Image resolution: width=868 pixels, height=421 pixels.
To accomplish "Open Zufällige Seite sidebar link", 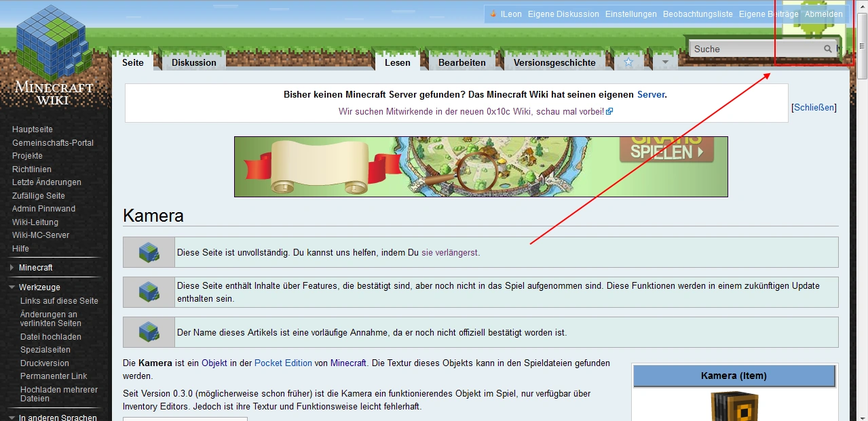I will (39, 196).
